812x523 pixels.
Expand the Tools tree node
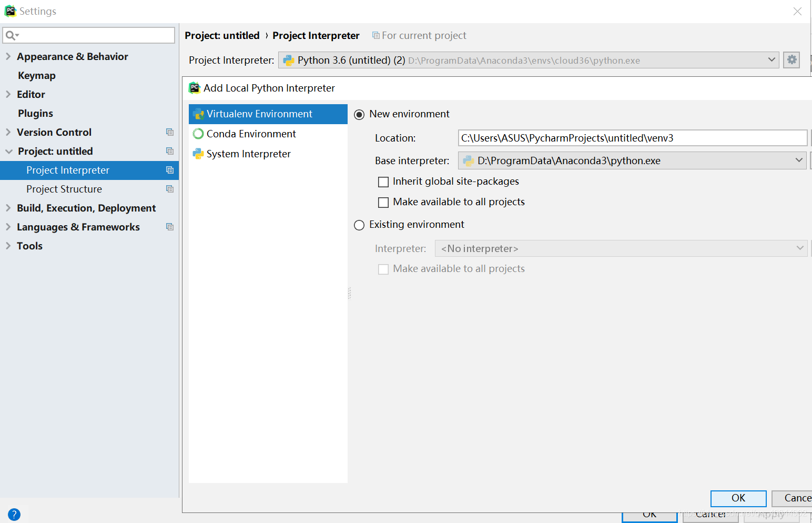click(7, 246)
